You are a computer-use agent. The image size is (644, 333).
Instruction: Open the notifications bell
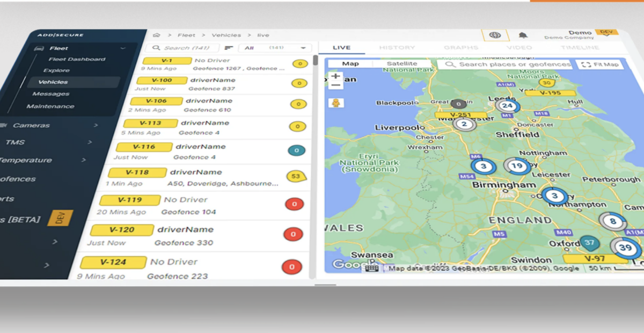point(523,35)
